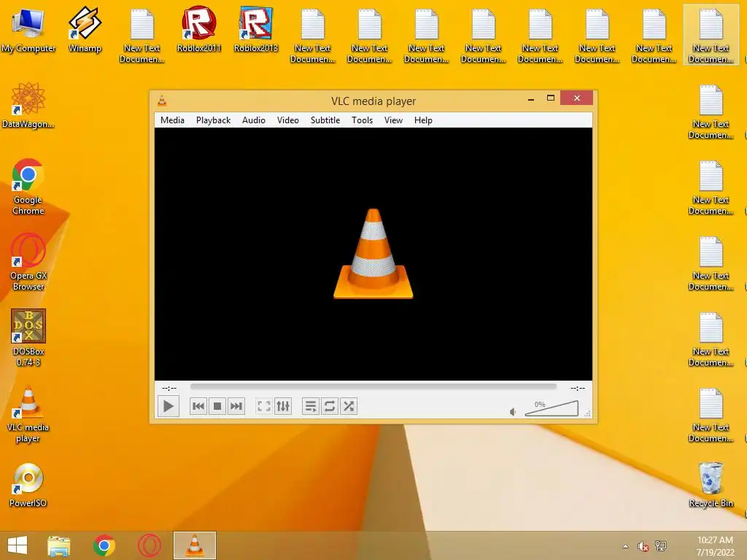Viewport: 747px width, 560px height.
Task: Select the Winamp desktop shortcut
Action: point(85,31)
